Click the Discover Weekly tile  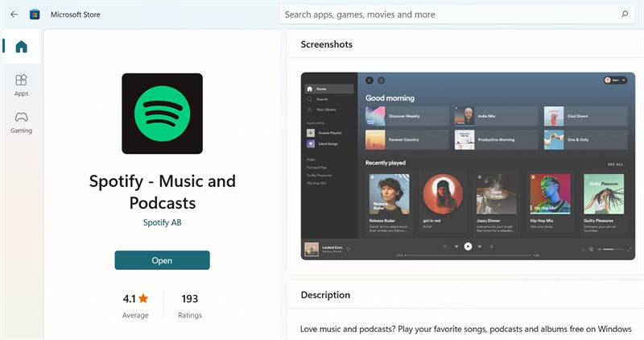pyautogui.click(x=407, y=116)
